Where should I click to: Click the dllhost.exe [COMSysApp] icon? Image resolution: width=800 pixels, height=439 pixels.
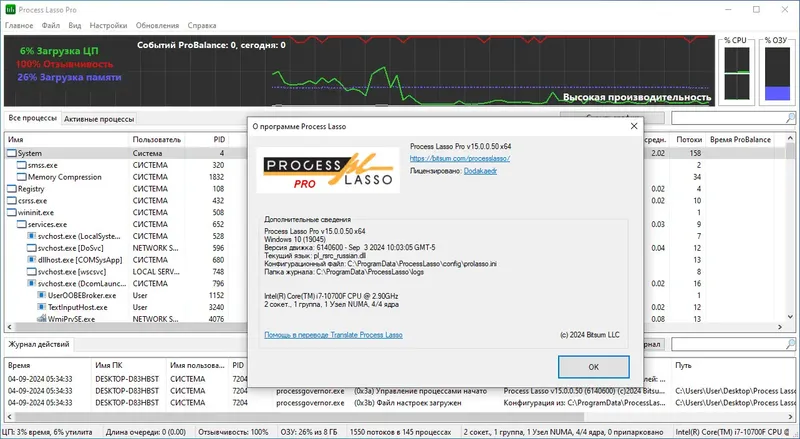(32, 260)
